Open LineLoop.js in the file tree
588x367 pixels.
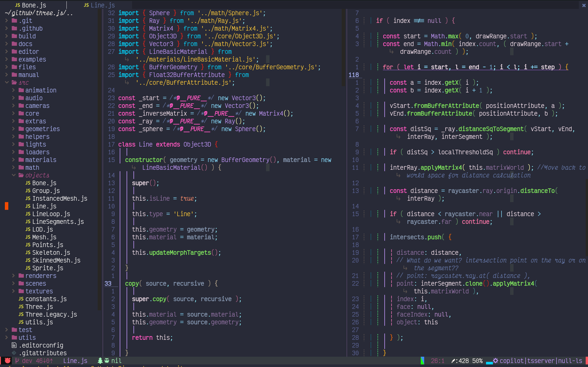coord(51,214)
